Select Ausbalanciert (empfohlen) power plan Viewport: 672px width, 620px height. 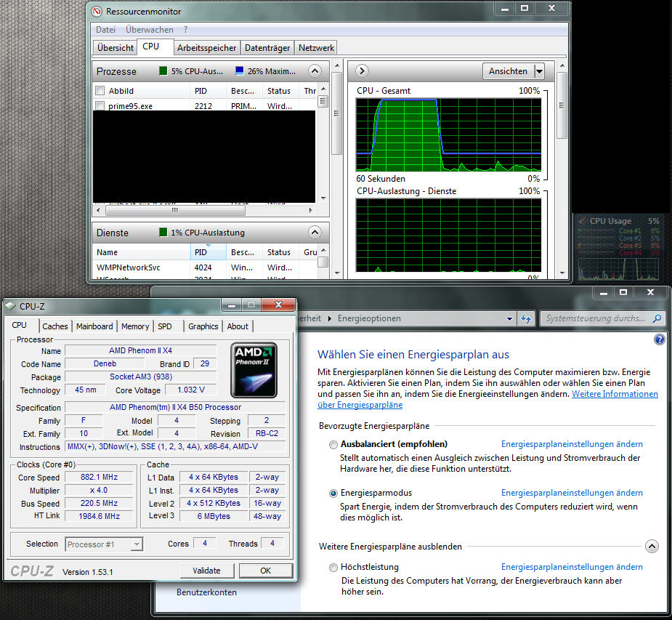[x=333, y=445]
